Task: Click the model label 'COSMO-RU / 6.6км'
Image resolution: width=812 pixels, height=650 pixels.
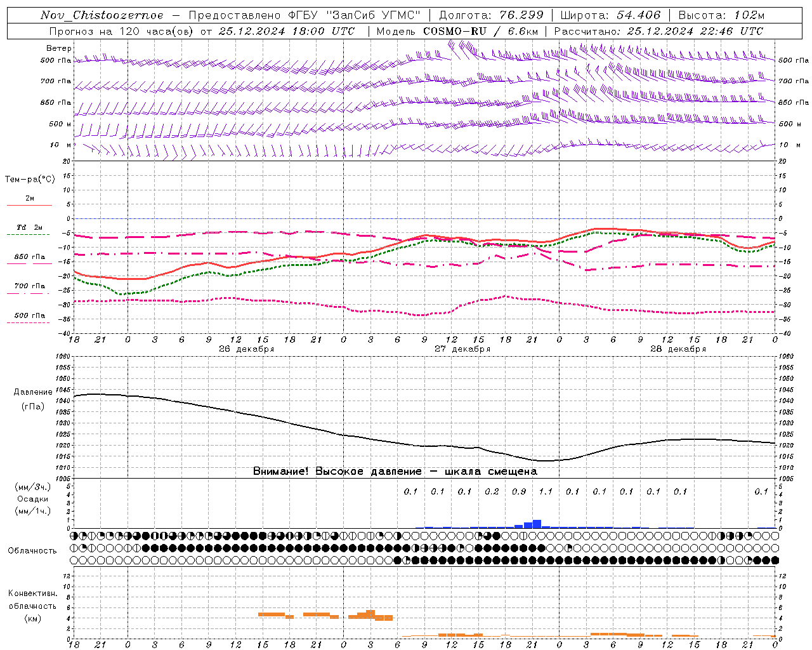Action: pos(480,31)
